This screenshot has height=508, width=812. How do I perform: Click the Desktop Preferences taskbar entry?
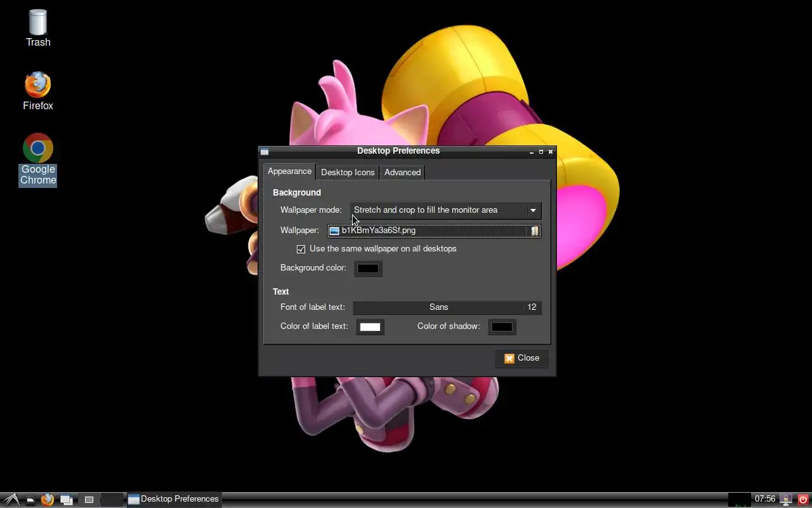(174, 499)
